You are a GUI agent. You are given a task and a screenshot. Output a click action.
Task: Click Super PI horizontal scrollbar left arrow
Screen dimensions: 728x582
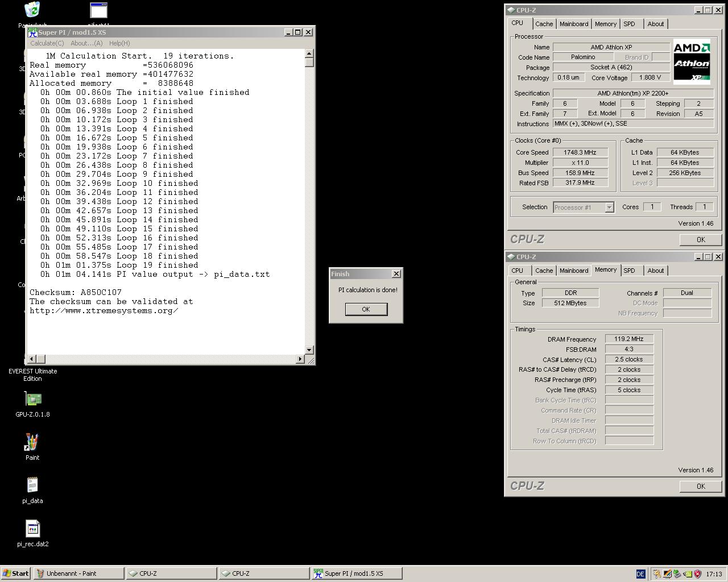(32, 359)
